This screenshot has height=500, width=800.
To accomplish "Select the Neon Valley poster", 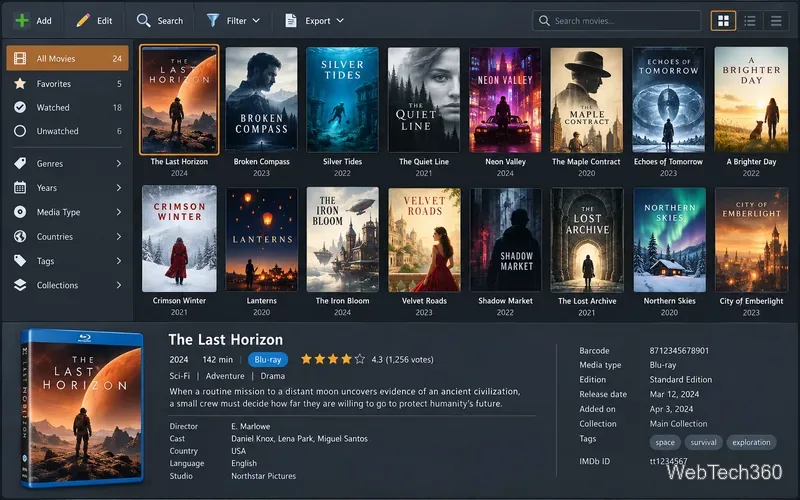I will tap(505, 100).
